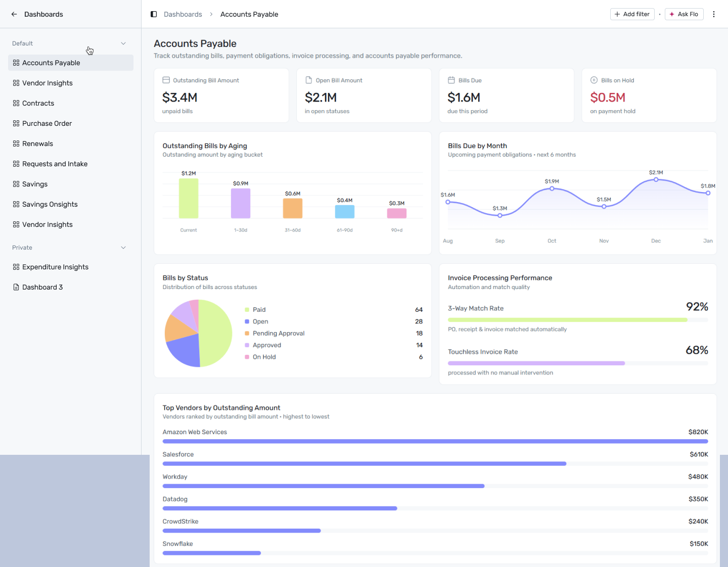Click the Dashboards sidebar header title

click(x=43, y=14)
